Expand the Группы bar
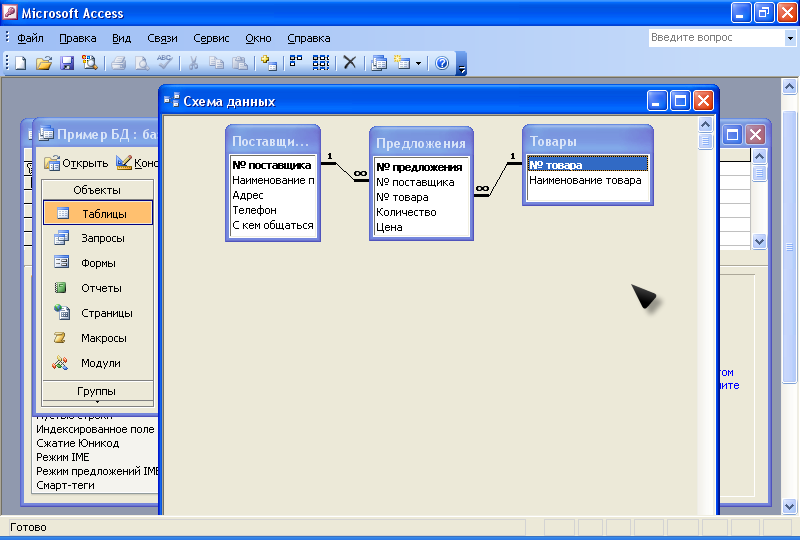Viewport: 800px width, 540px height. pyautogui.click(x=97, y=392)
